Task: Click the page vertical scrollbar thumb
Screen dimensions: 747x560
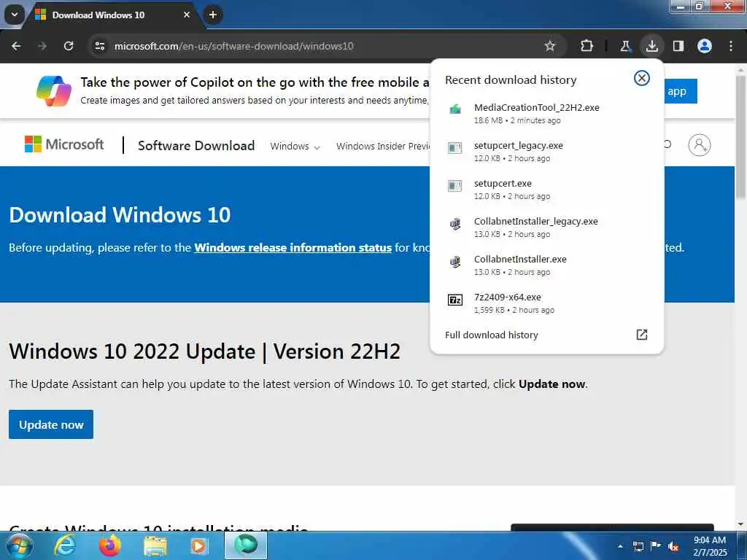Action: pyautogui.click(x=740, y=136)
